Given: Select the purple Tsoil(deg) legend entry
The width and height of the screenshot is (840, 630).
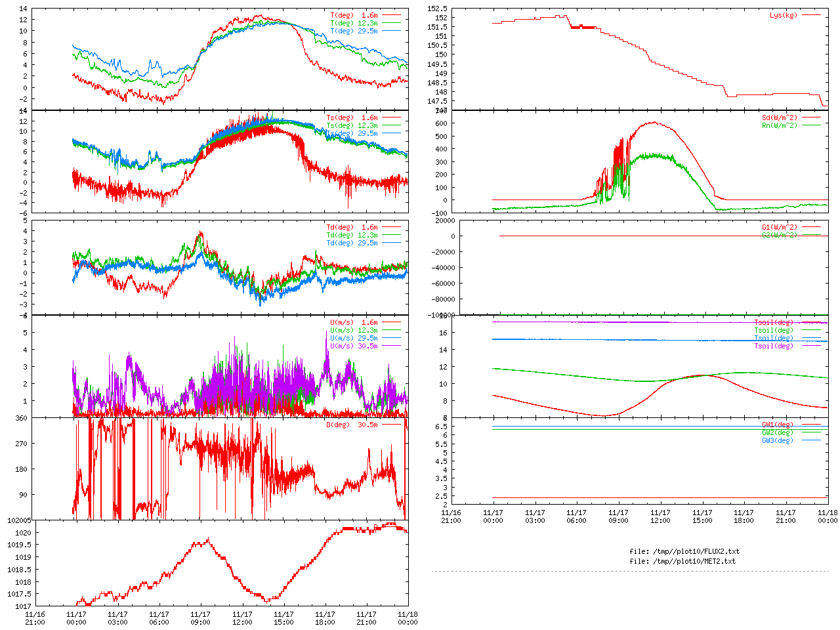Looking at the screenshot, I should point(774,346).
